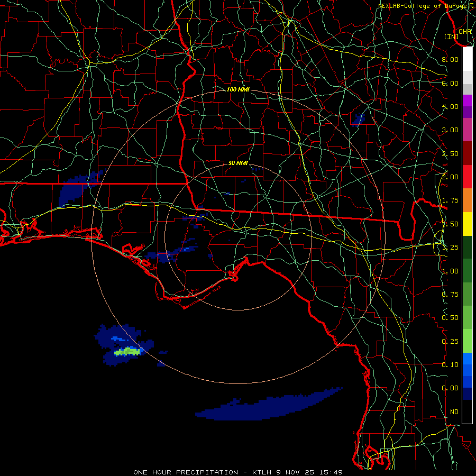This screenshot has height=476, width=476.
Task: Select the 1.50 legend value
Action: pyautogui.click(x=450, y=224)
